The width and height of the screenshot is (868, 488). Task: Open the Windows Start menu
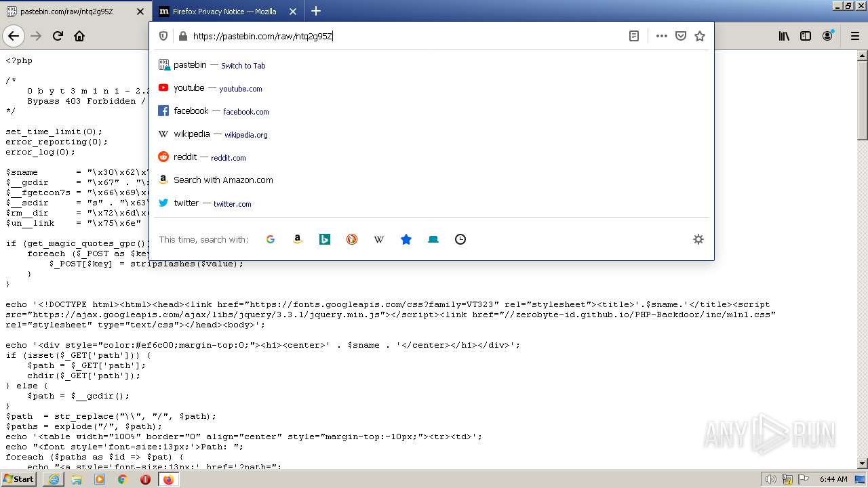19,479
